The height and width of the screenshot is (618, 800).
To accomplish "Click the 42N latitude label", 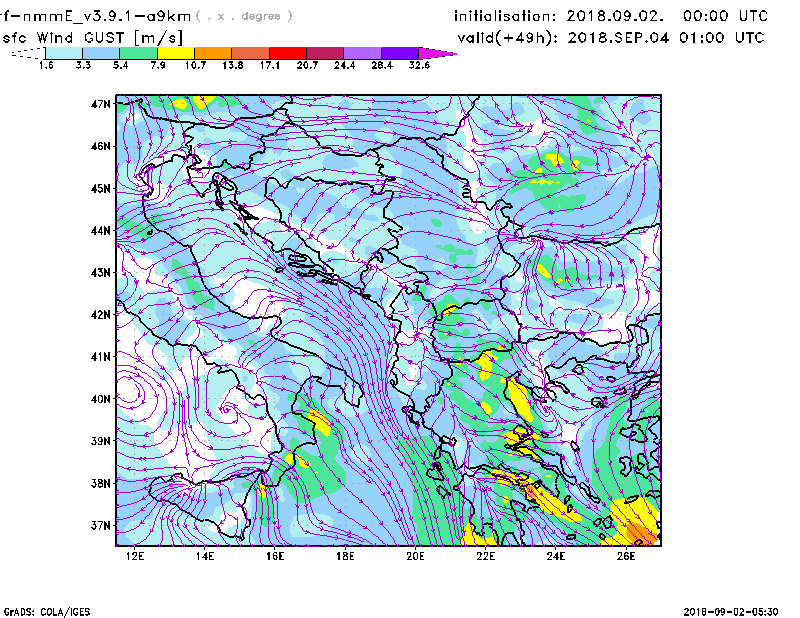I will pos(101,315).
